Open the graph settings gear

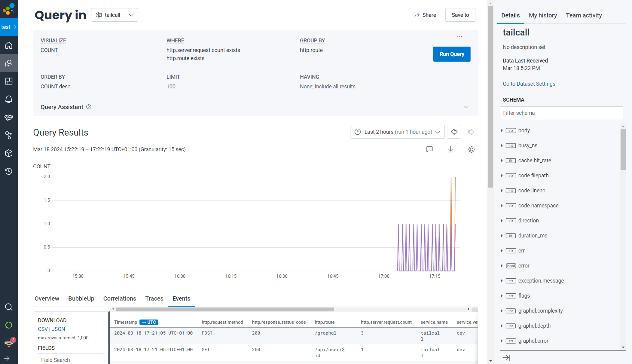pyautogui.click(x=471, y=149)
